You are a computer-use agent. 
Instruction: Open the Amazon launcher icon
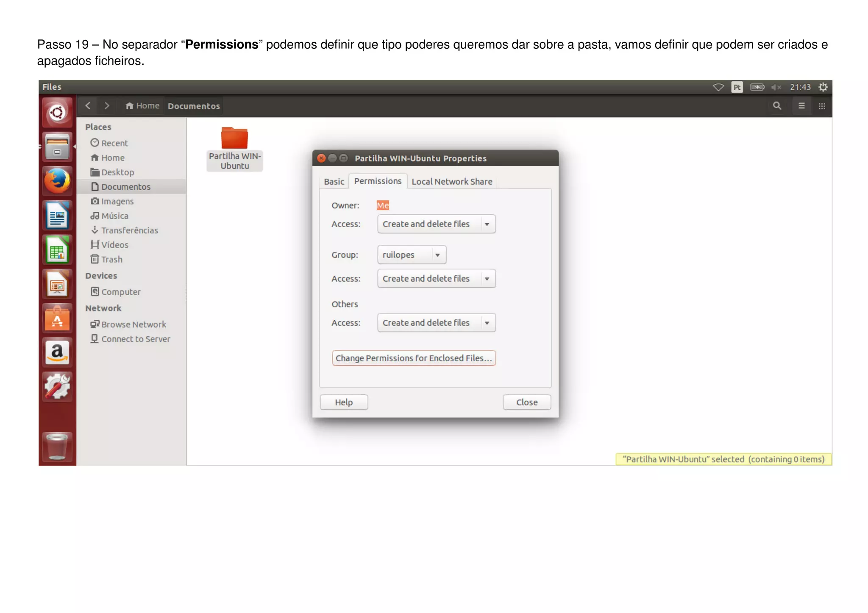point(57,352)
